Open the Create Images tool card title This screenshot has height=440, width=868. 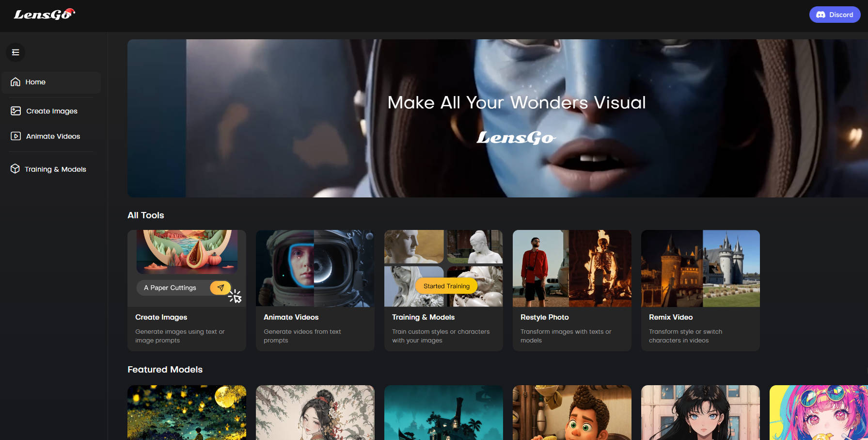tap(161, 317)
